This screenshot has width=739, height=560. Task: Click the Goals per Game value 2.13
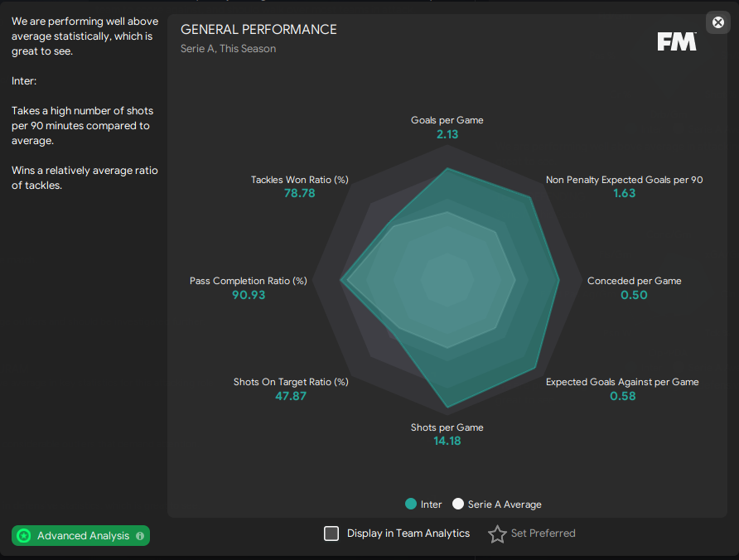pos(447,134)
